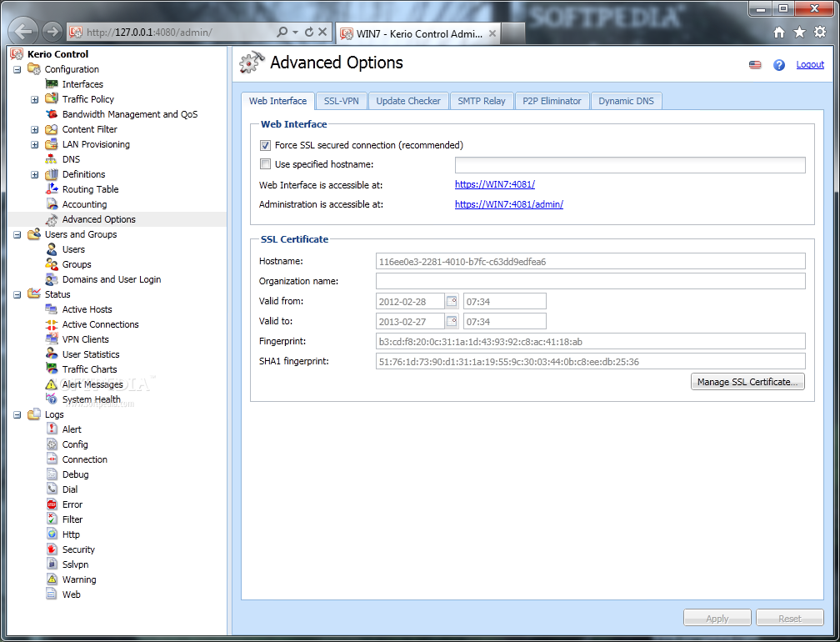The width and height of the screenshot is (840, 642).
Task: Click the Organization name field
Action: [590, 281]
